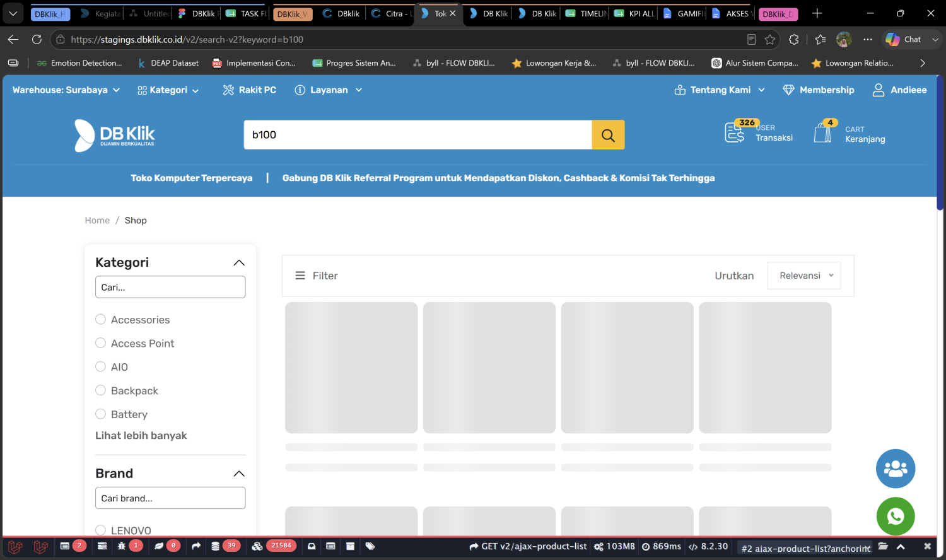Click the Cari brand input field

pos(170,498)
